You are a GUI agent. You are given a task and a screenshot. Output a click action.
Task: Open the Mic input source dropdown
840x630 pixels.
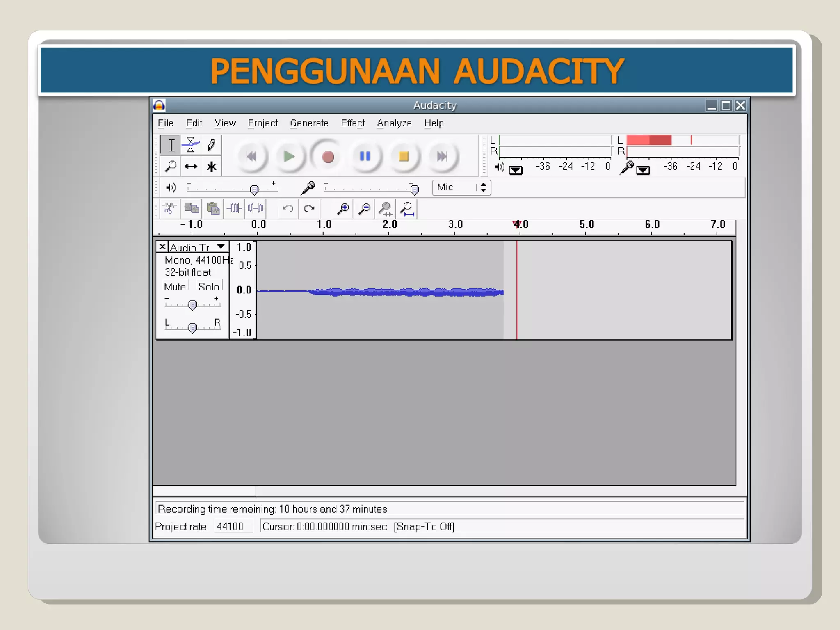[461, 187]
